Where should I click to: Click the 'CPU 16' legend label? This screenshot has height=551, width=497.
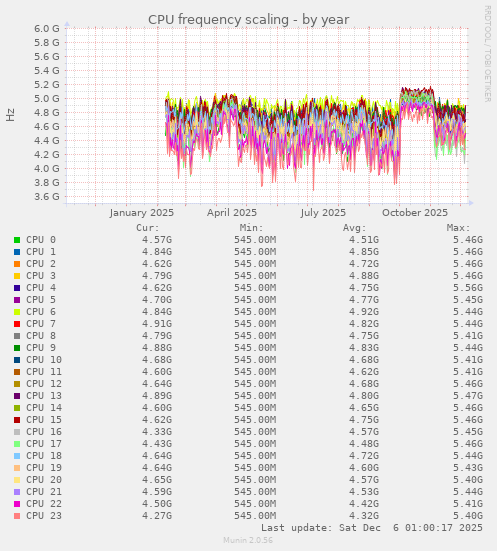point(44,432)
